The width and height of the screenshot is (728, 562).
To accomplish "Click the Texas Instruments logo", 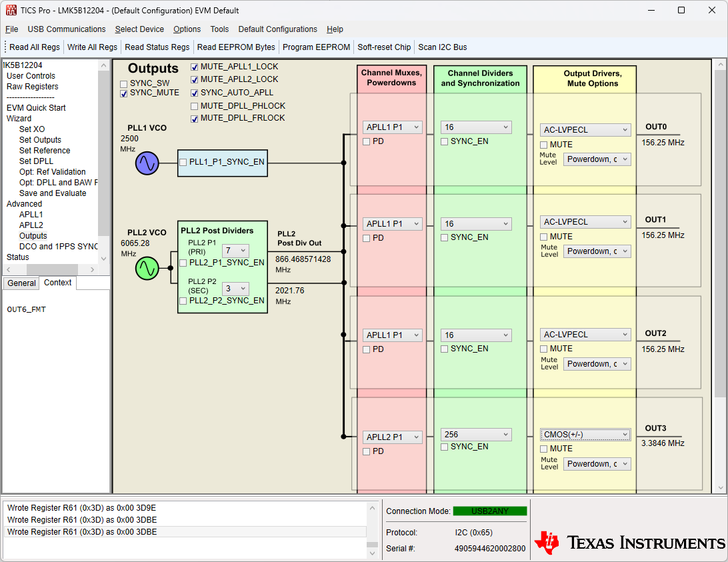I will click(629, 543).
